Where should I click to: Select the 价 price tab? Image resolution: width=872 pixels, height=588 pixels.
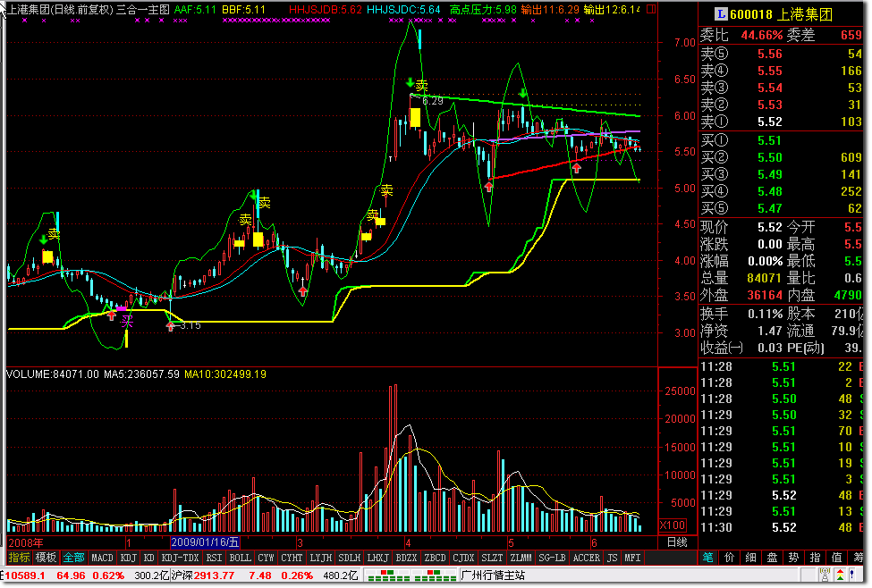(x=729, y=558)
